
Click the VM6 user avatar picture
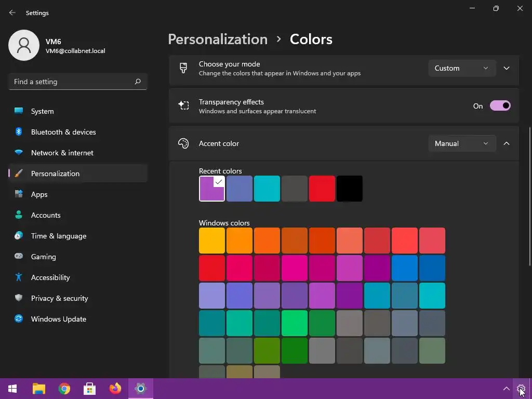[x=24, y=45]
